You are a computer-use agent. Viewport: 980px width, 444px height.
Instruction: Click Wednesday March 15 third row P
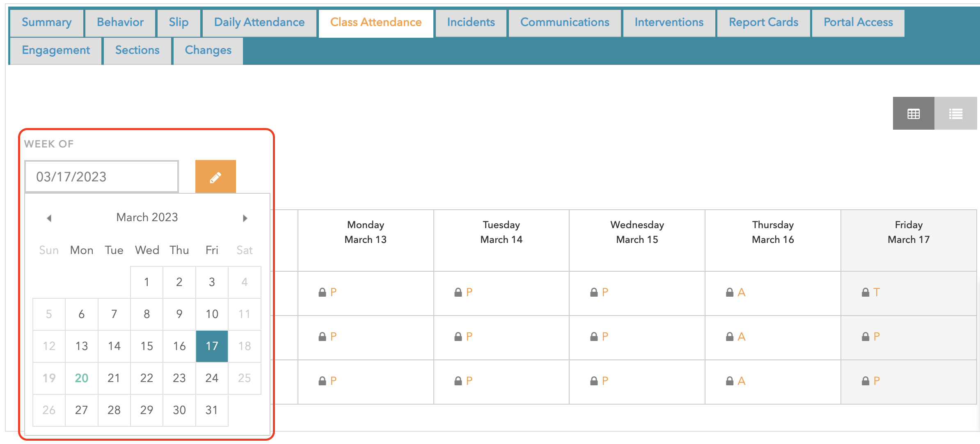(605, 381)
